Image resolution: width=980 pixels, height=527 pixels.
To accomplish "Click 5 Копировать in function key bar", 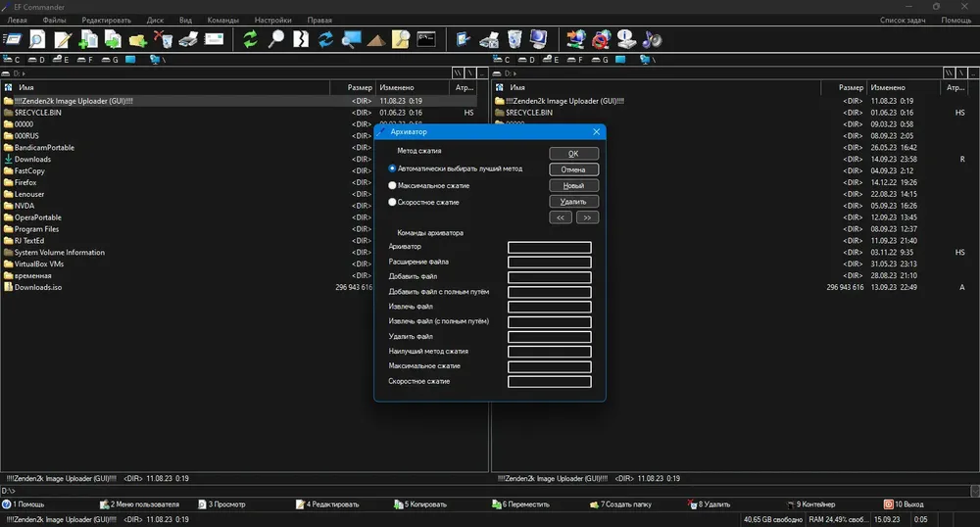I will click(420, 504).
